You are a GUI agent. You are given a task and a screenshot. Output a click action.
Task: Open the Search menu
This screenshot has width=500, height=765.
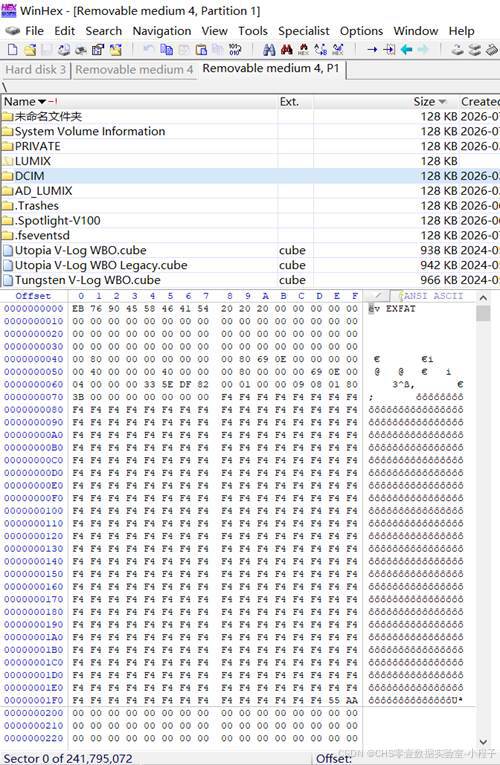click(103, 31)
